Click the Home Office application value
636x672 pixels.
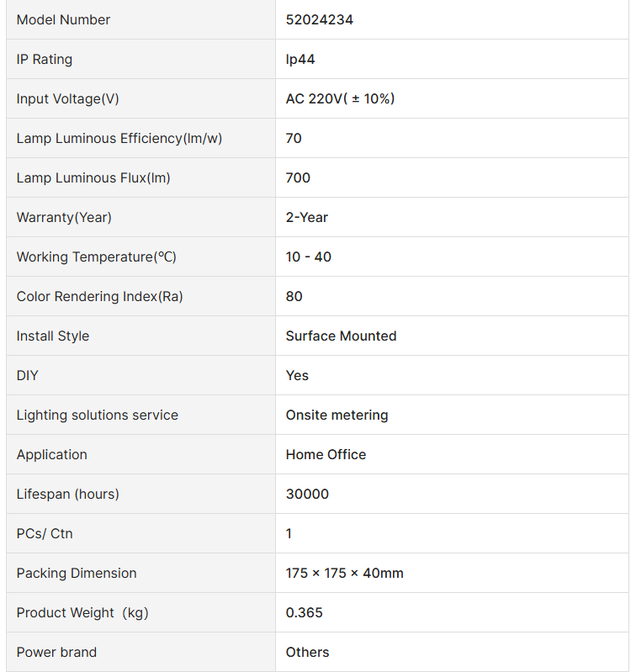click(x=326, y=455)
